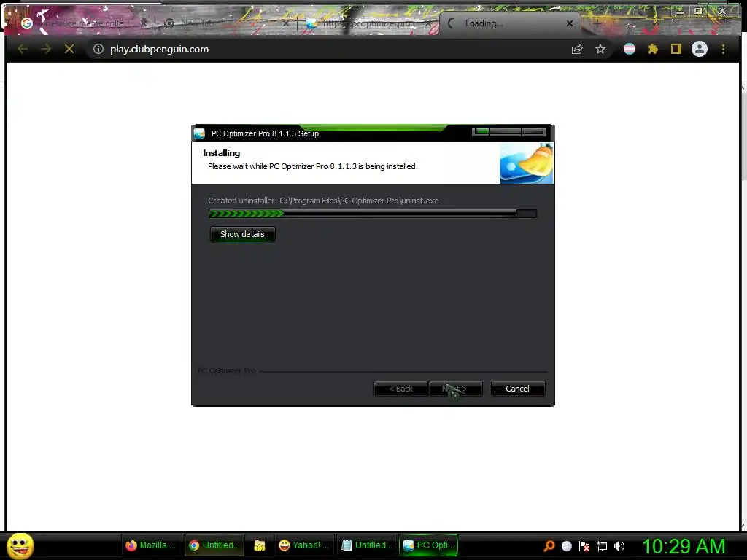Screen dimensions: 747x560
Task: Open the smiley face Start button
Action: [20, 545]
